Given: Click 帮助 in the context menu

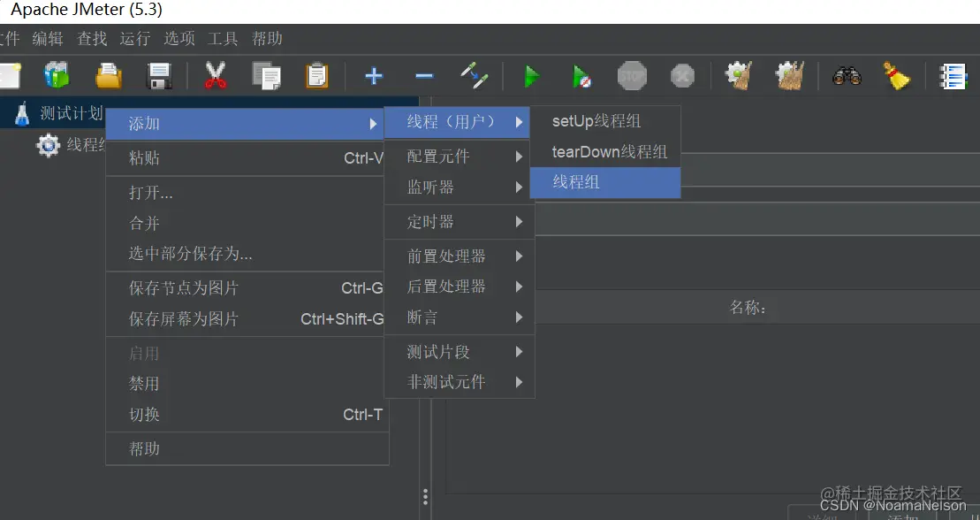Looking at the screenshot, I should pyautogui.click(x=146, y=448).
